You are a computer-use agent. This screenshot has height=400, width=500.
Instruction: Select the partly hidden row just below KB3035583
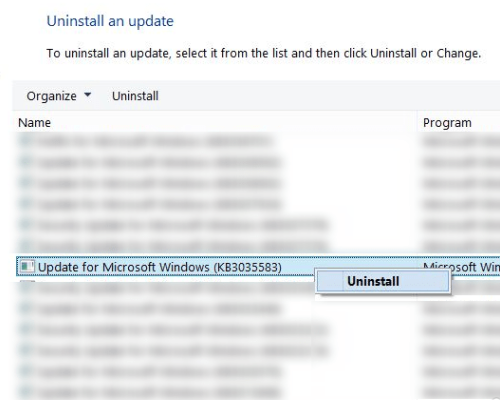point(167,287)
